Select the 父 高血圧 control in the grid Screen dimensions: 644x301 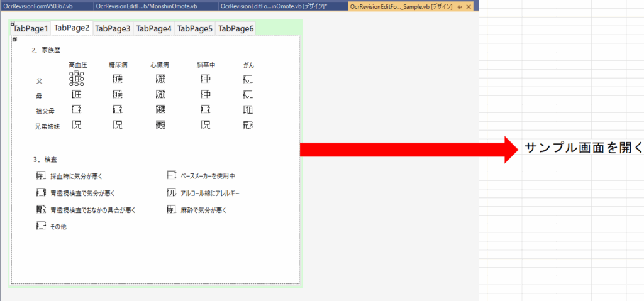pyautogui.click(x=77, y=79)
